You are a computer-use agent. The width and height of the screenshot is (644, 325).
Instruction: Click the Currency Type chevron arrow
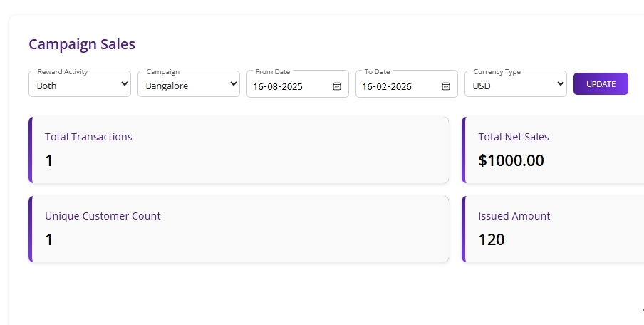pos(560,84)
